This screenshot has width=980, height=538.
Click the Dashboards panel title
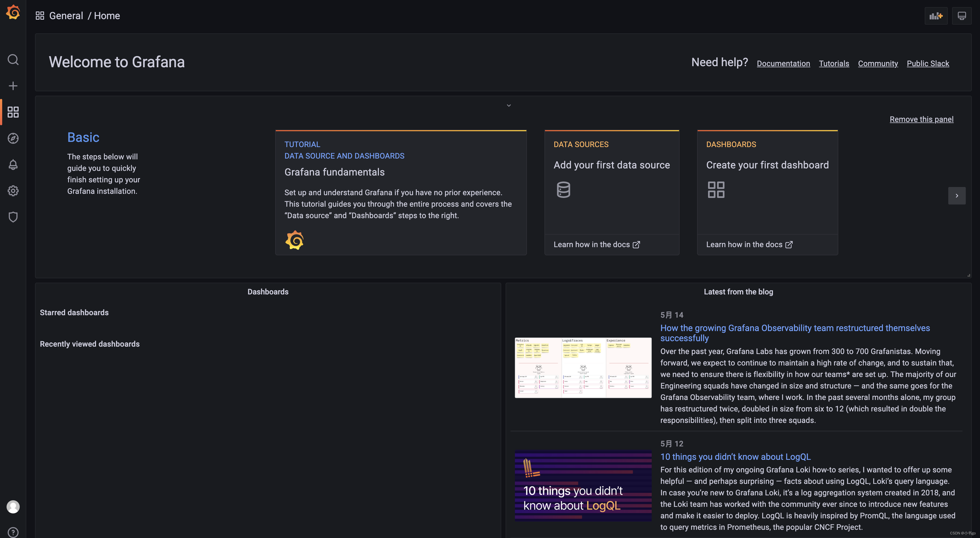pos(268,292)
